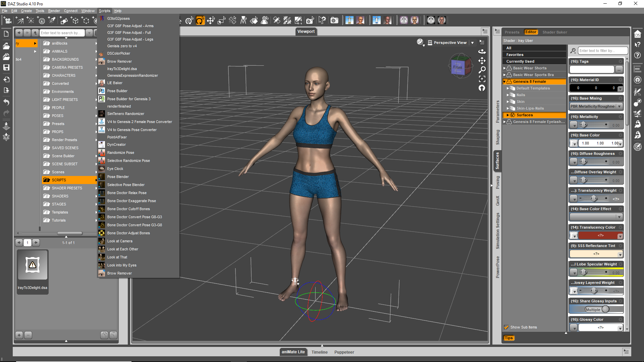This screenshot has height=362, width=644.
Task: Toggle Share Glossy Inputs switch
Action: [596, 309]
